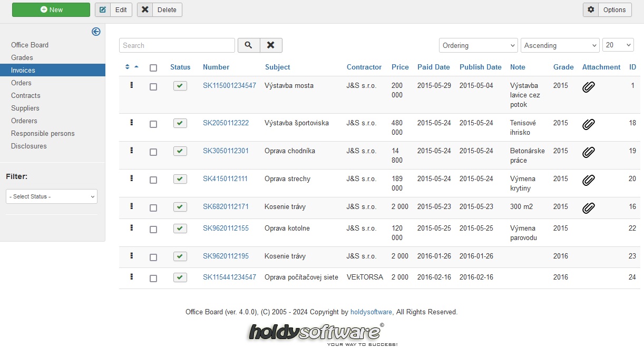
Task: Open the list limit dropdown showing 20
Action: (x=618, y=45)
